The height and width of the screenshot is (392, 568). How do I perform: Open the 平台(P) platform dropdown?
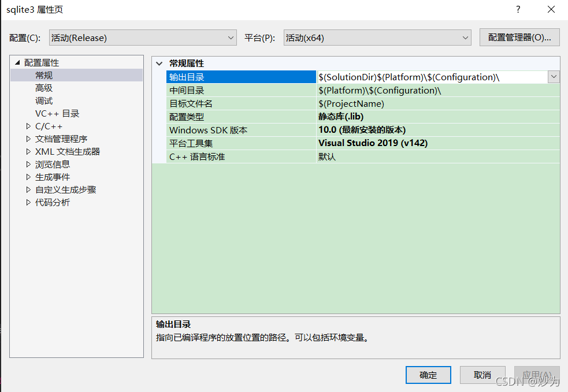[x=377, y=38]
